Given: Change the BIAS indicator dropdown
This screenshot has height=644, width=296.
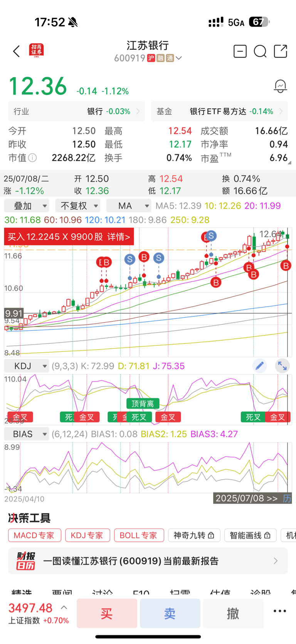Looking at the screenshot, I should click(27, 434).
